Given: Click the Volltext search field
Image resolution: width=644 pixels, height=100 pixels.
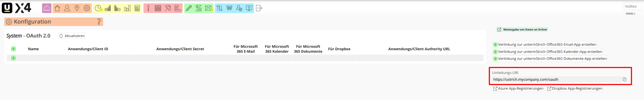Looking at the screenshot, I should tap(632, 7).
